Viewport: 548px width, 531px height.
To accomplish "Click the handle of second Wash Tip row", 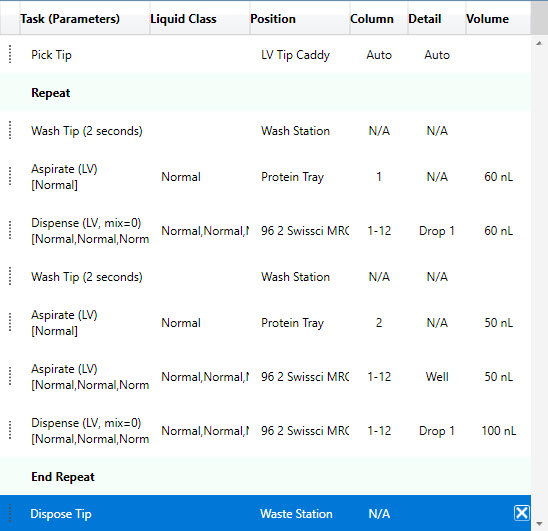I will pyautogui.click(x=10, y=277).
